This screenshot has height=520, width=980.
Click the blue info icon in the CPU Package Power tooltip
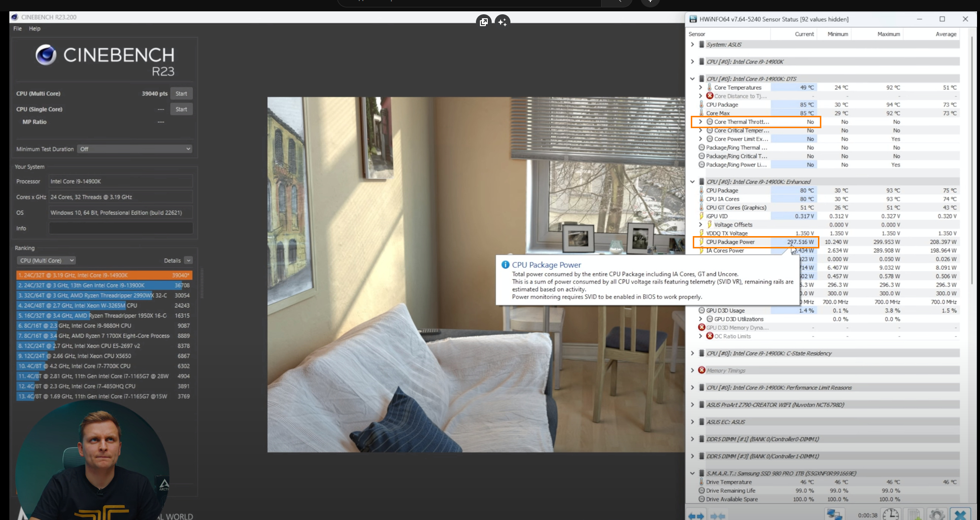tap(505, 265)
